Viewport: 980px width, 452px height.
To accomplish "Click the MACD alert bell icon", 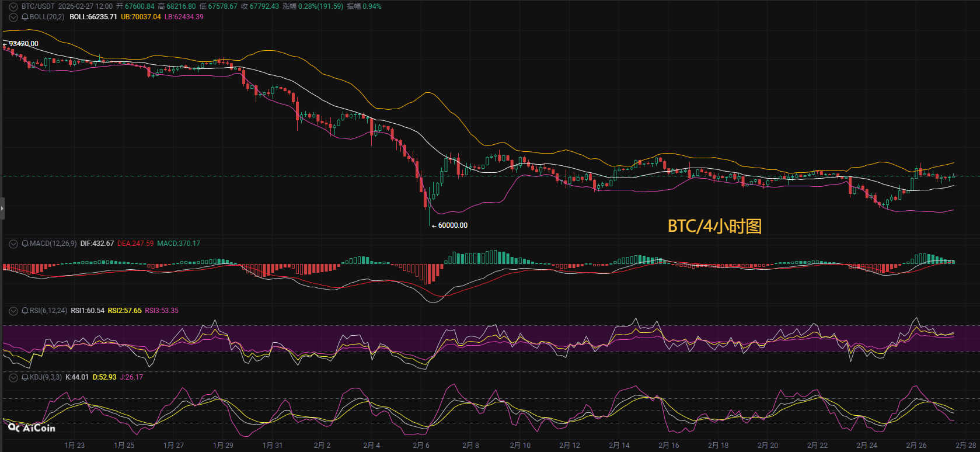I will click(x=25, y=244).
